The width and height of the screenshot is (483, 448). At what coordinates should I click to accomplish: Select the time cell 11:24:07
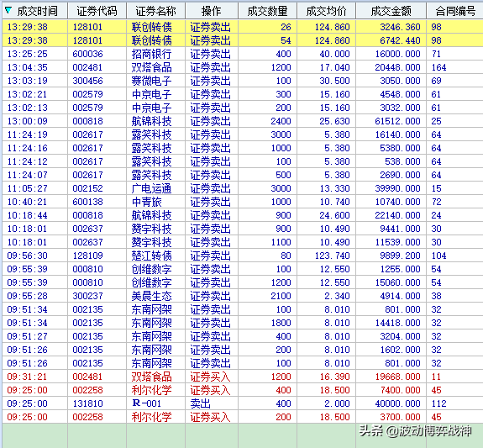point(28,175)
